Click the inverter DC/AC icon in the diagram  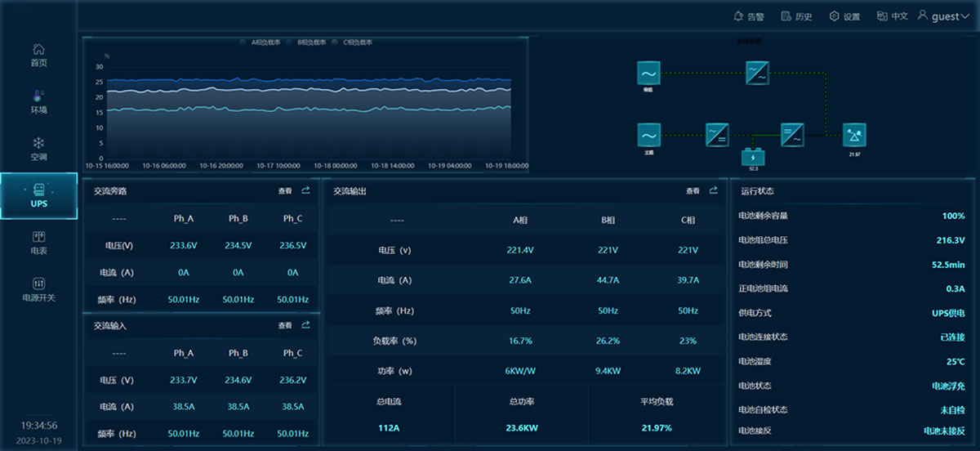pos(792,134)
